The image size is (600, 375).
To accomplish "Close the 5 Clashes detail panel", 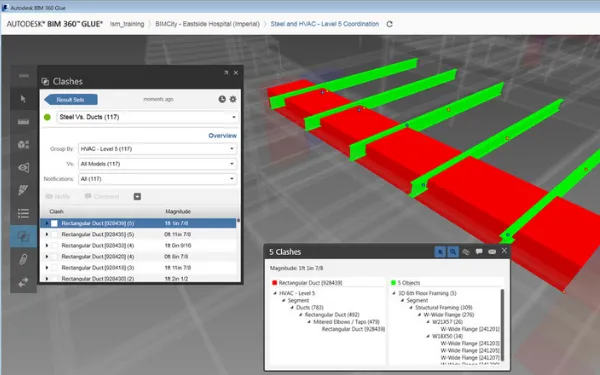I will pyautogui.click(x=504, y=250).
